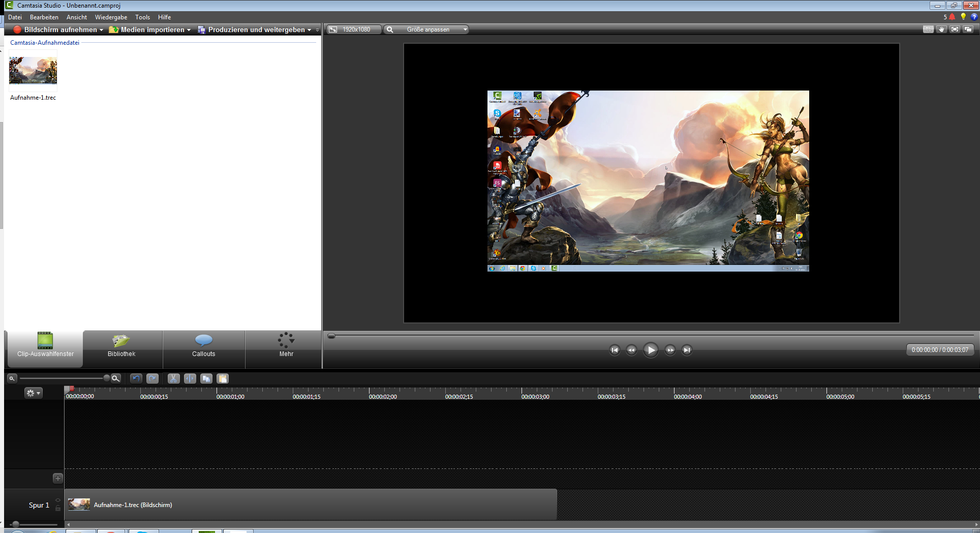This screenshot has height=533, width=980.
Task: Play the preview video
Action: coord(651,350)
